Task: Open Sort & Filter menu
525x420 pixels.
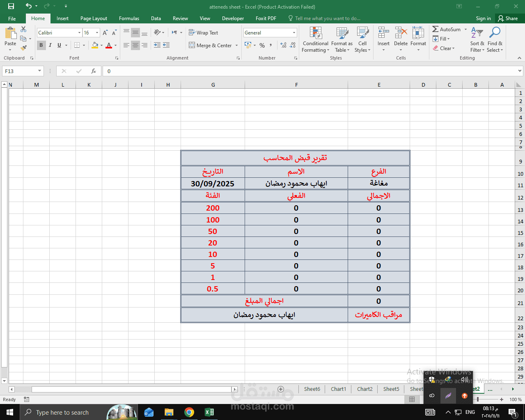Action: pos(477,39)
